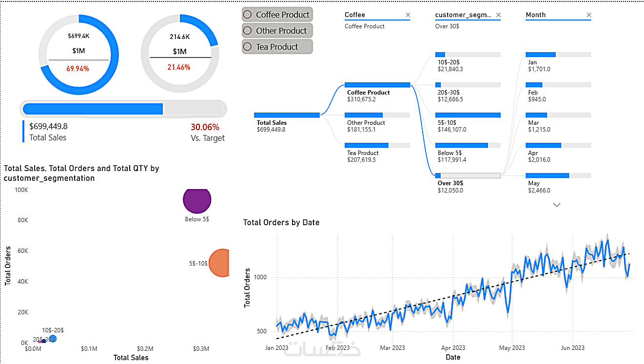Click the purple Below 5$ bubble
This screenshot has width=644, height=364.
197,199
